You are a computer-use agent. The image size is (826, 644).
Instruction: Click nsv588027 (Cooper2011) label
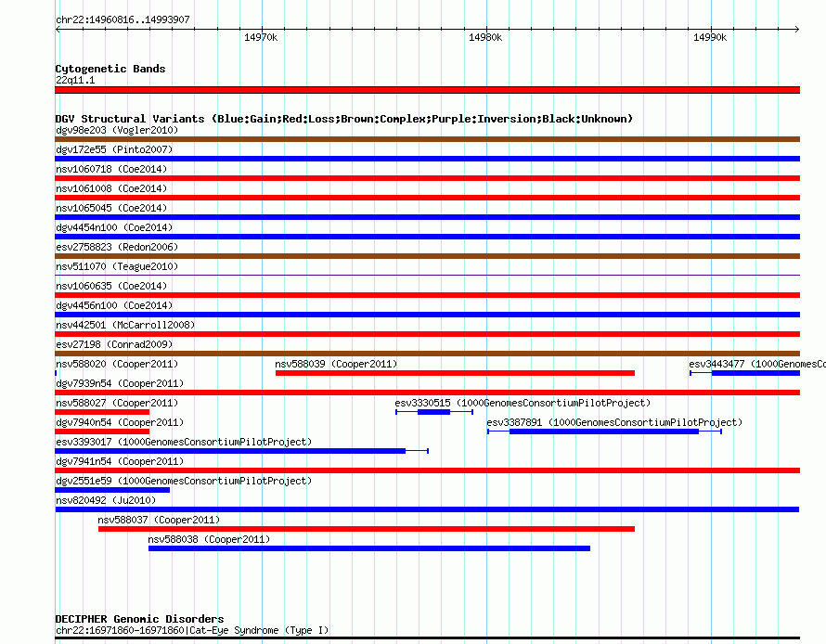(117, 403)
